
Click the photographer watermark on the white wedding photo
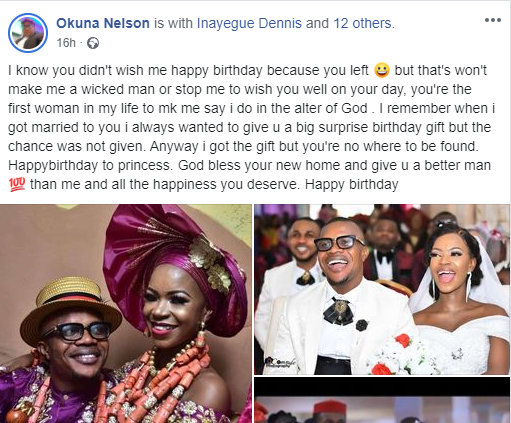[x=280, y=362]
